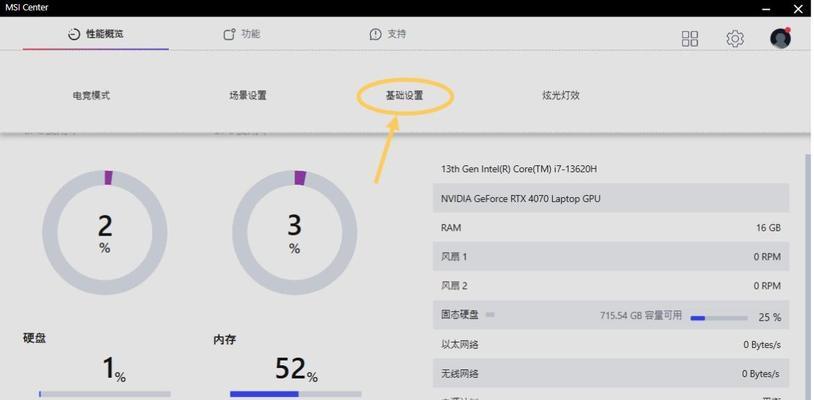
Task: Click the NVIDIA GeForce RTX 4070 Laptop GPU row
Action: click(611, 198)
